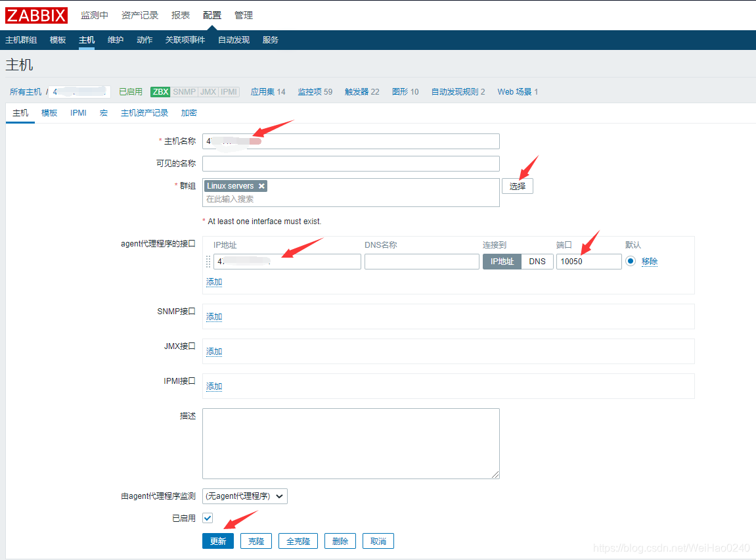Focus the 主机名称 input field
The height and width of the screenshot is (560, 756).
click(x=351, y=141)
